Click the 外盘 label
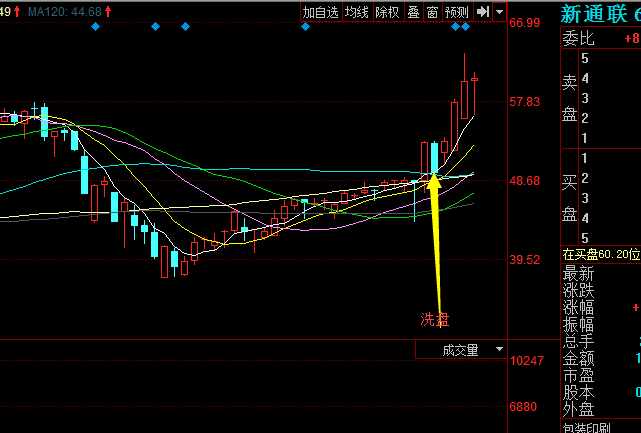 [578, 409]
